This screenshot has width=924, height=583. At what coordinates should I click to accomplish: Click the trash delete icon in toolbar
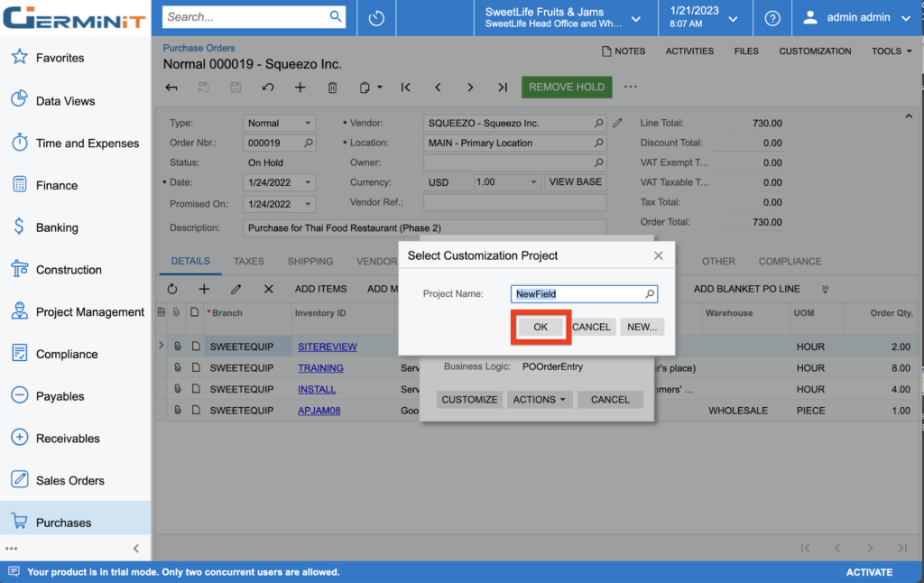coord(332,88)
